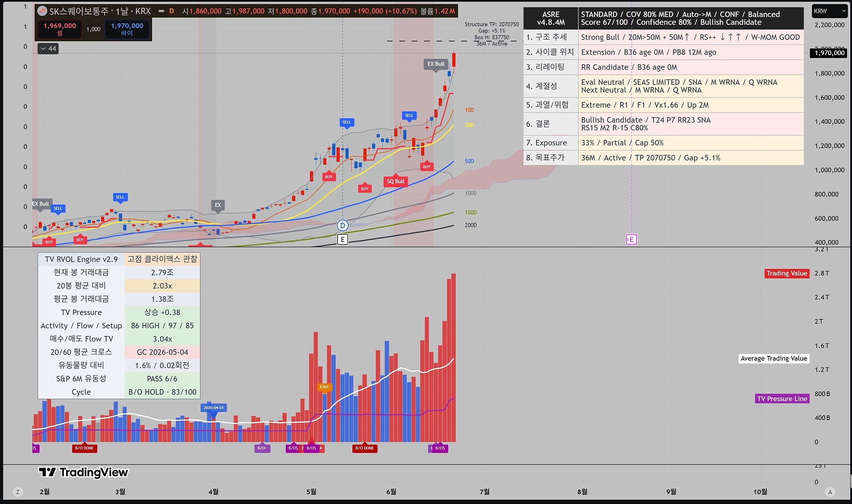Open the KRW currency dropdown
Viewport: 852px width, 504px height.
pyautogui.click(x=829, y=11)
